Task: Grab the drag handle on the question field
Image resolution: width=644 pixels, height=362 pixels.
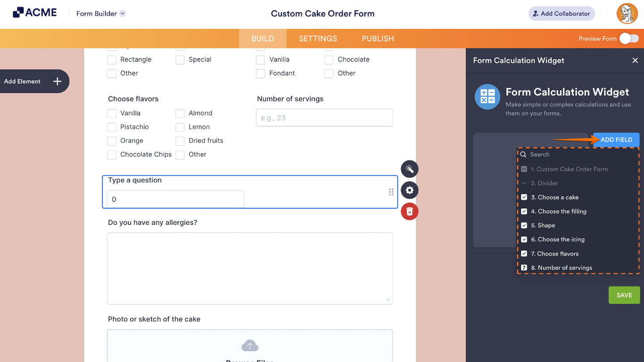Action: 391,192
